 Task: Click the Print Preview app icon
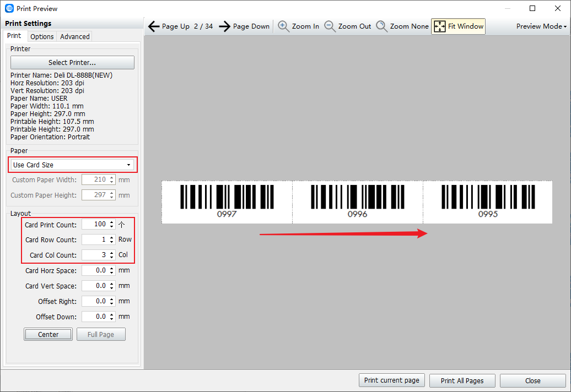click(9, 8)
